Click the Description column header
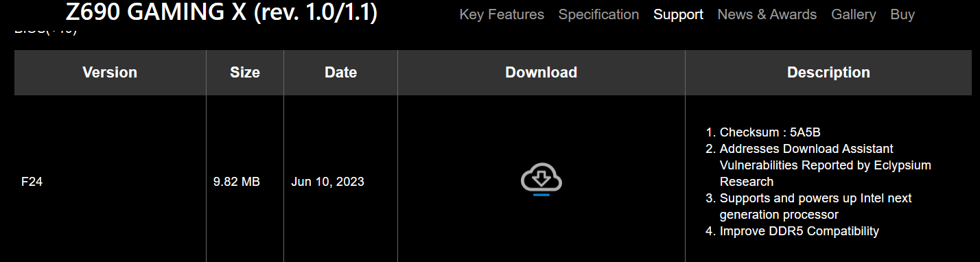The width and height of the screenshot is (980, 262). pyautogui.click(x=828, y=72)
